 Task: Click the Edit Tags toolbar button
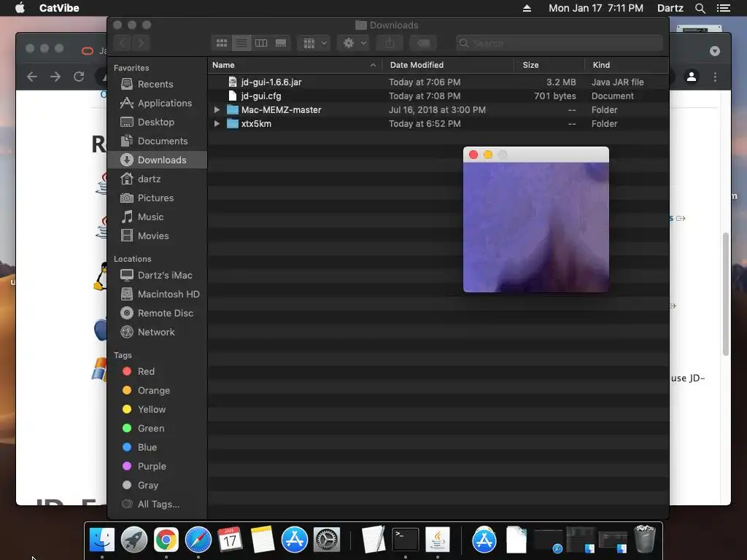[x=423, y=43]
